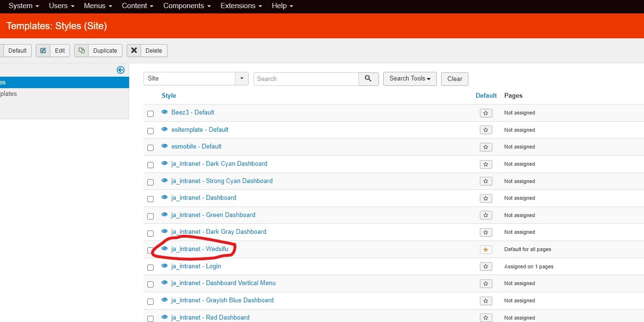Viewport: 644px width, 322px height.
Task: Open the Extensions menu
Action: (241, 6)
